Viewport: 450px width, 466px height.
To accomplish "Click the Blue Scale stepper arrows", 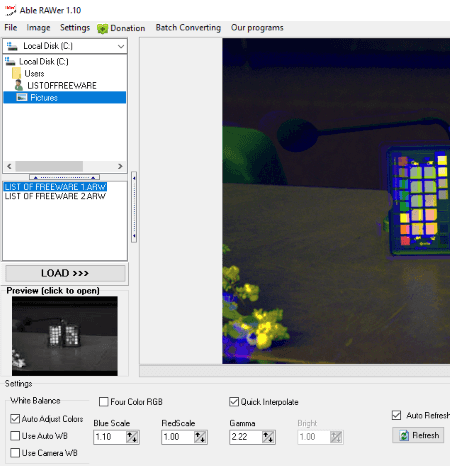I will 132,437.
